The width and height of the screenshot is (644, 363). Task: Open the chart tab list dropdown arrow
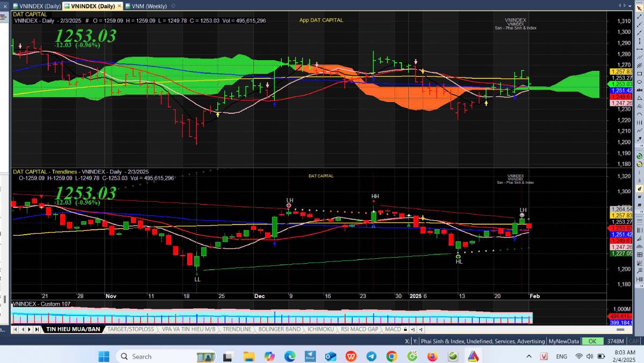click(x=630, y=6)
